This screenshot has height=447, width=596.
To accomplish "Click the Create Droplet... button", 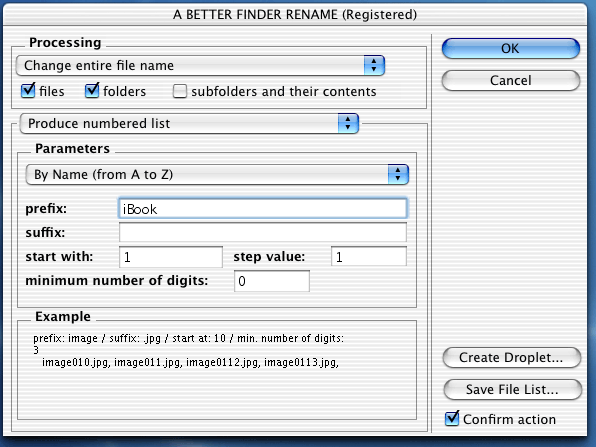I will pos(512,358).
